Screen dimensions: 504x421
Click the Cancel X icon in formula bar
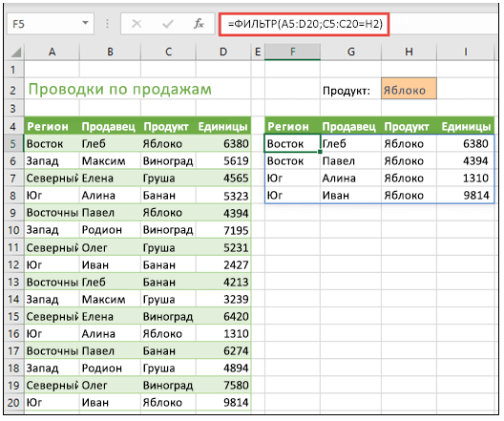pos(136,24)
